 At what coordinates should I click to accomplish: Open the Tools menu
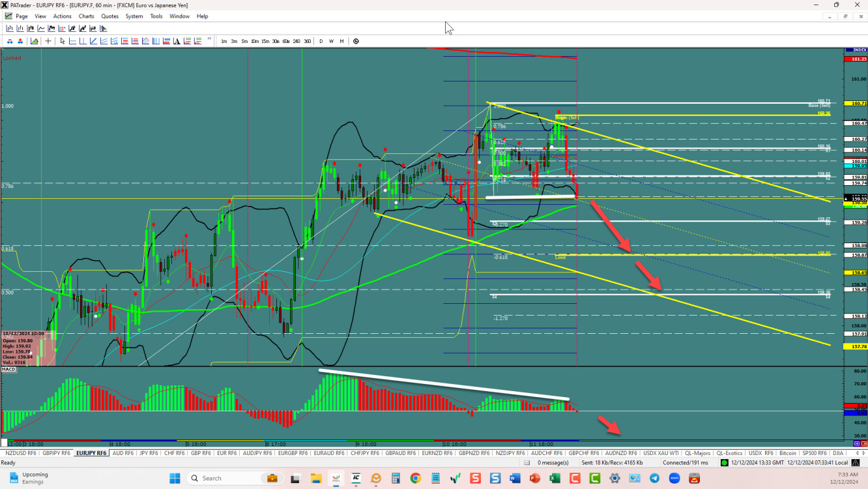156,16
